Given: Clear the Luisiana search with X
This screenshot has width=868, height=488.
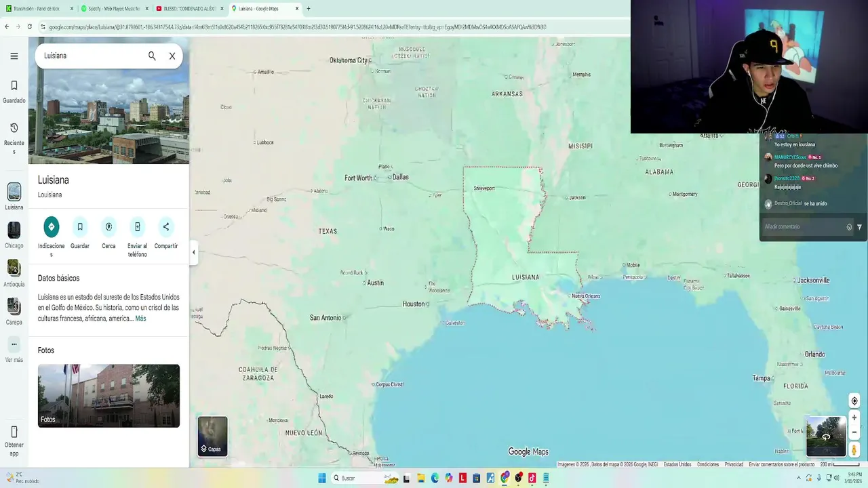Looking at the screenshot, I should pyautogui.click(x=172, y=56).
